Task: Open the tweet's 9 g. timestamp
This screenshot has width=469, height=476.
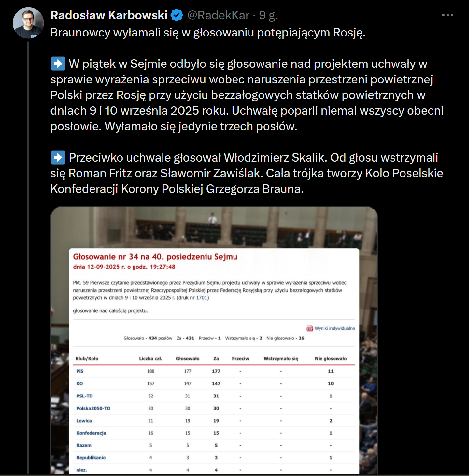Action: coord(268,15)
